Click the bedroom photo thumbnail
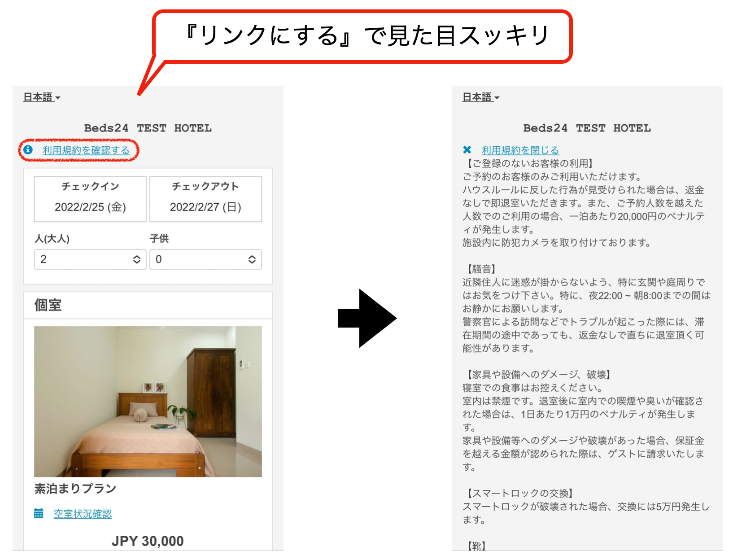Screen dimensions: 733x560 pos(148,401)
